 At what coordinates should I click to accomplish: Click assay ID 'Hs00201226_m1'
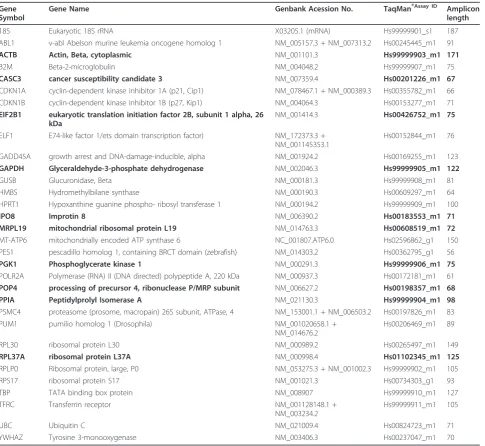coord(412,79)
